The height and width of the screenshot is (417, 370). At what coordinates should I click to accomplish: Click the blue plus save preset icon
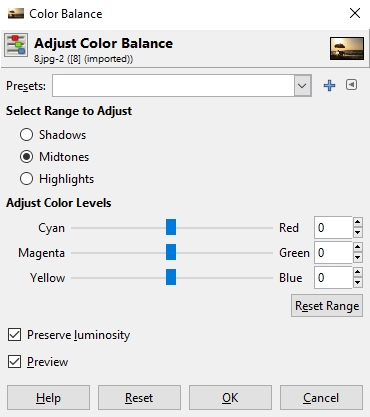[329, 86]
